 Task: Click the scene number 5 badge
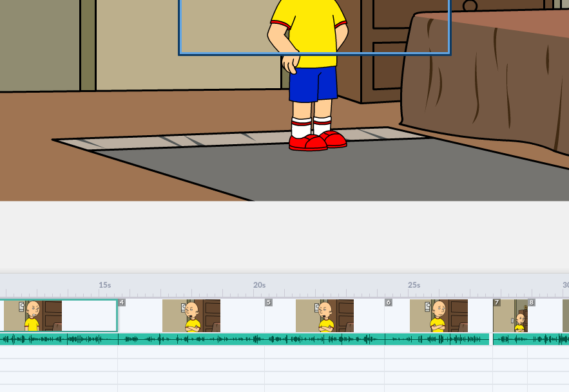[269, 303]
